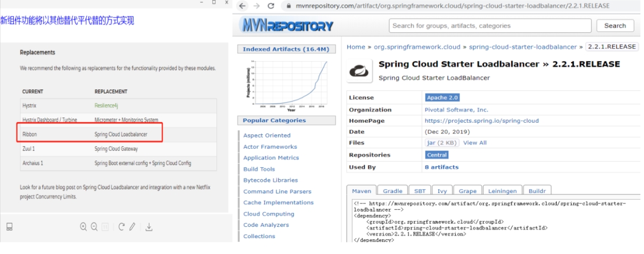This screenshot has height=254, width=644.
Task: Open the Home breadcrumb link
Action: pos(356,47)
